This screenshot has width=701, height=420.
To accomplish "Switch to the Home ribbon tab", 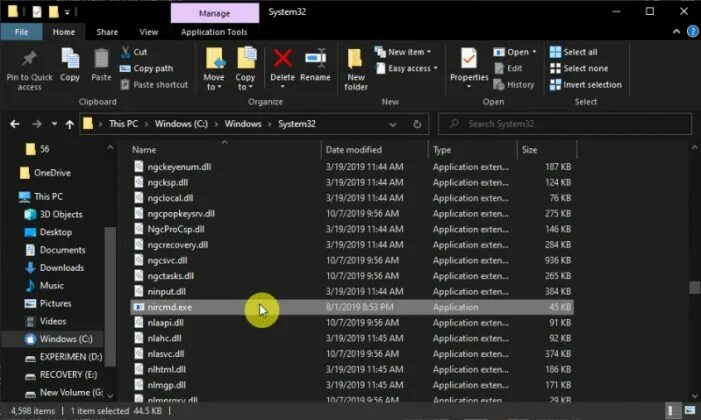I will click(x=64, y=32).
